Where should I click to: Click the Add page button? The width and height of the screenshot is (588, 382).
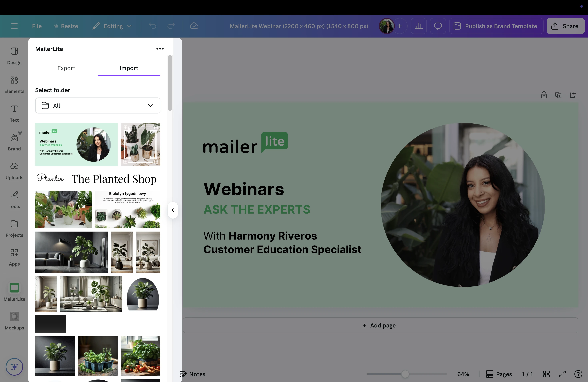coord(380,325)
